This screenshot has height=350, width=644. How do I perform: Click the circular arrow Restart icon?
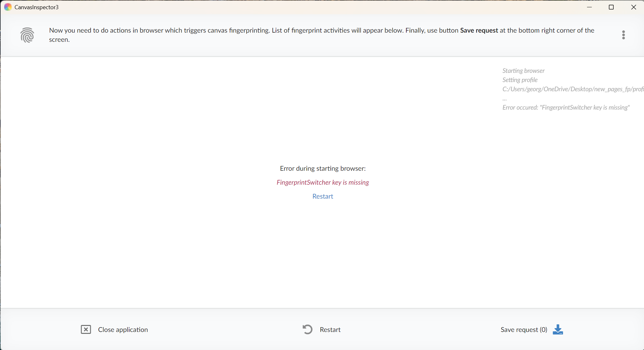307,329
